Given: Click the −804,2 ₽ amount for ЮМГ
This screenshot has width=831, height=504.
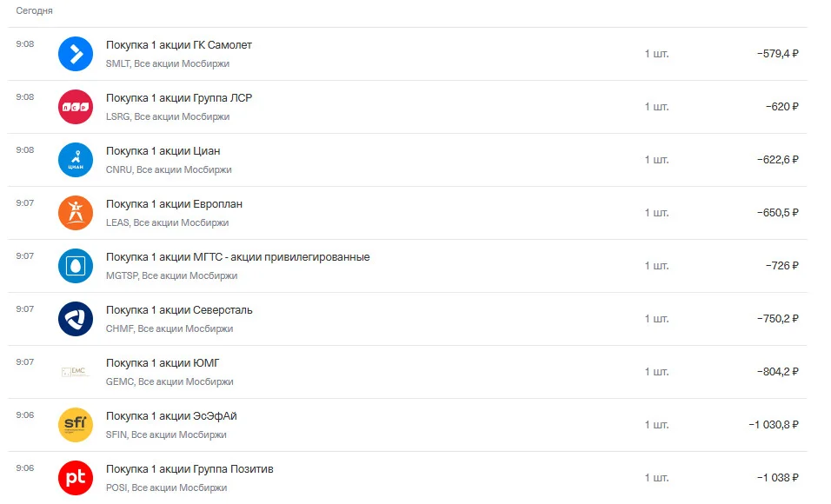Looking at the screenshot, I should 777,372.
